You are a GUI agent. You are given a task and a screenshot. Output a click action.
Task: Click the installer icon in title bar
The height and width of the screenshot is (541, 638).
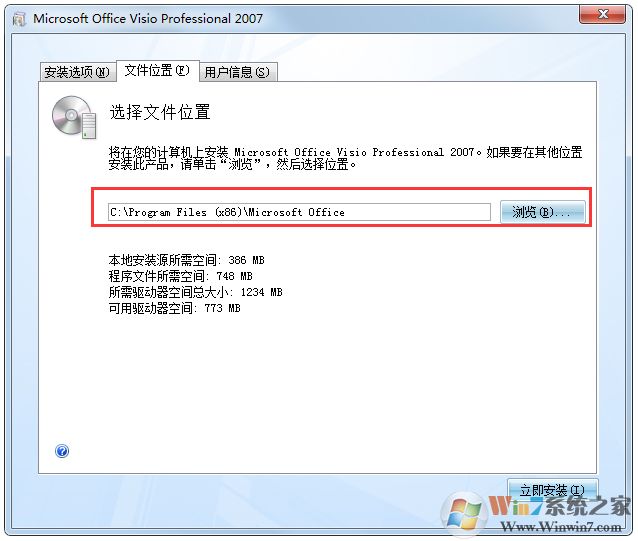[19, 19]
